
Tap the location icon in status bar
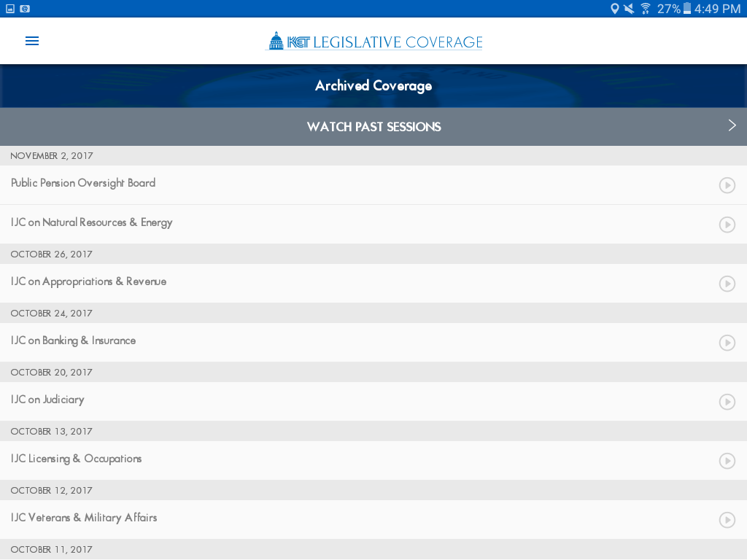coord(614,9)
